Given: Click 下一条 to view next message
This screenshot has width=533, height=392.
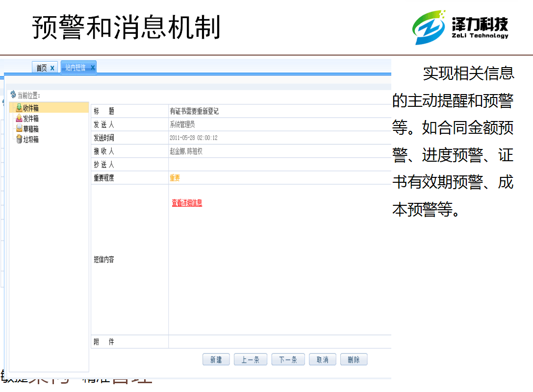Looking at the screenshot, I should 288,359.
